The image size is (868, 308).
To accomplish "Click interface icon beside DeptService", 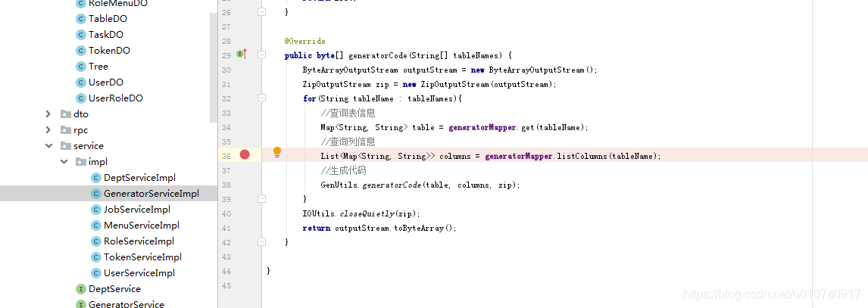I will (x=81, y=289).
